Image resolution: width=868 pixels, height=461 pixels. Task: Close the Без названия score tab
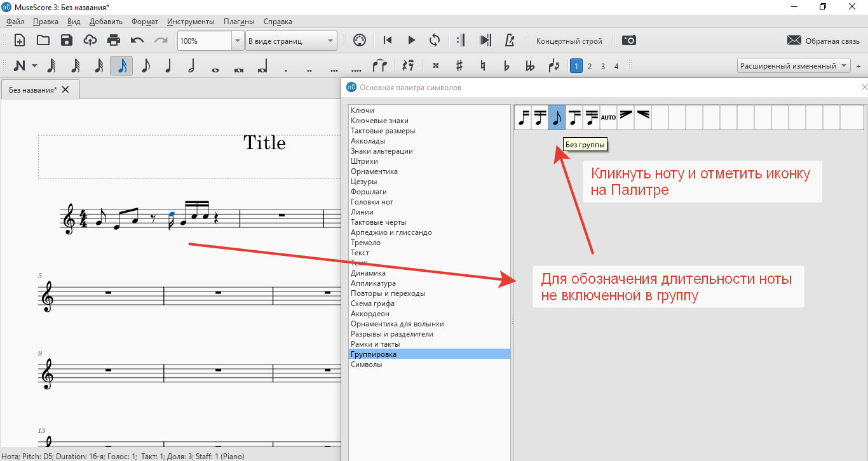[65, 90]
